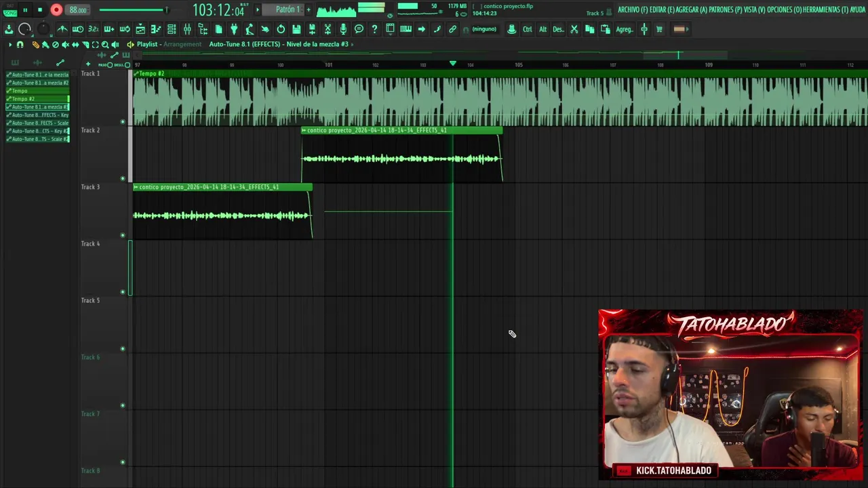
Task: Expand arrow after Nivel de la mezcla #3
Action: (x=352, y=44)
